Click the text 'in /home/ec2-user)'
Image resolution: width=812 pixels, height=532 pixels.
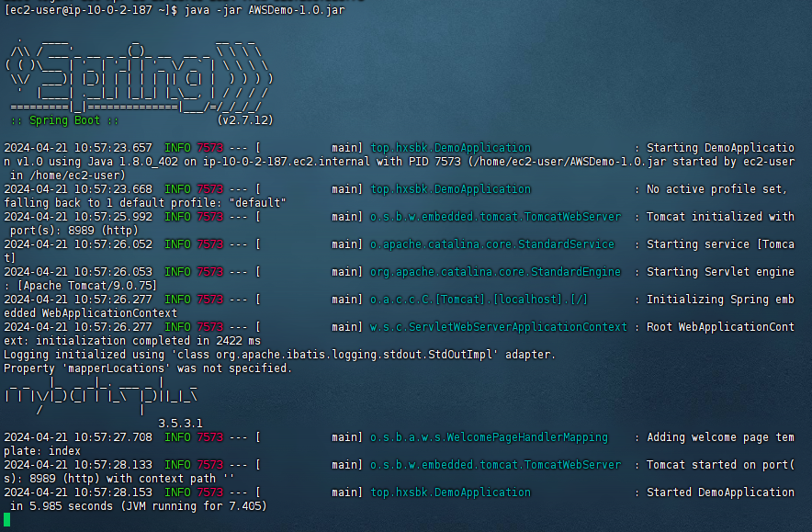pyautogui.click(x=68, y=175)
